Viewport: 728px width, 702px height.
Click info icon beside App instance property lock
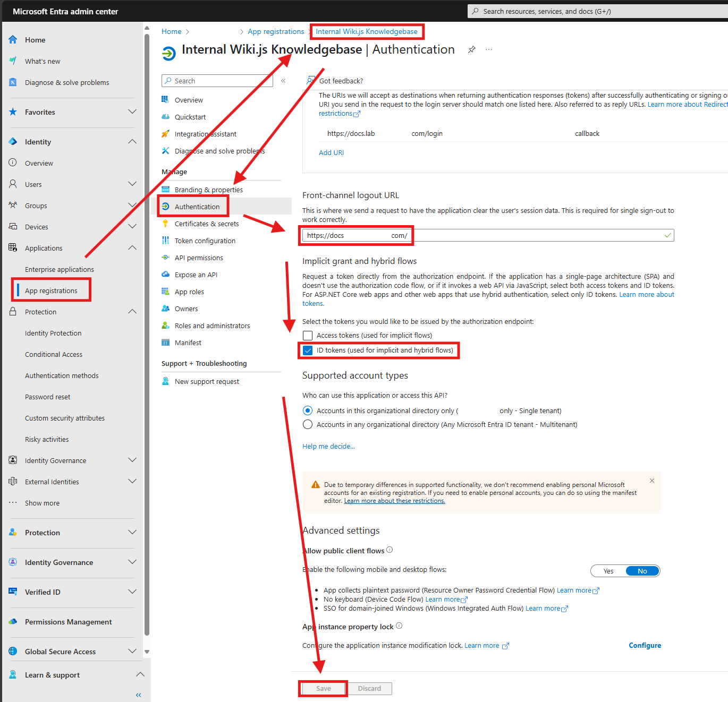[399, 626]
